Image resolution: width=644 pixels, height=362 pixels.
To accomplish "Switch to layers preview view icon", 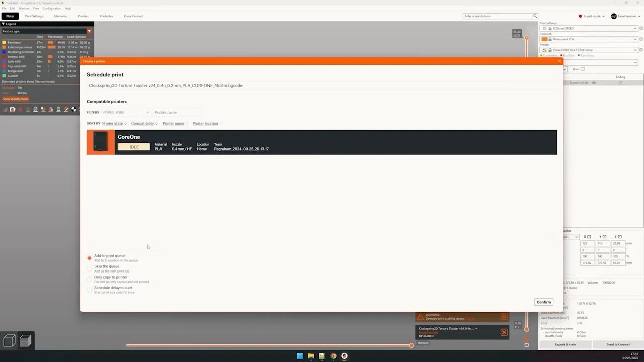I will [25, 341].
